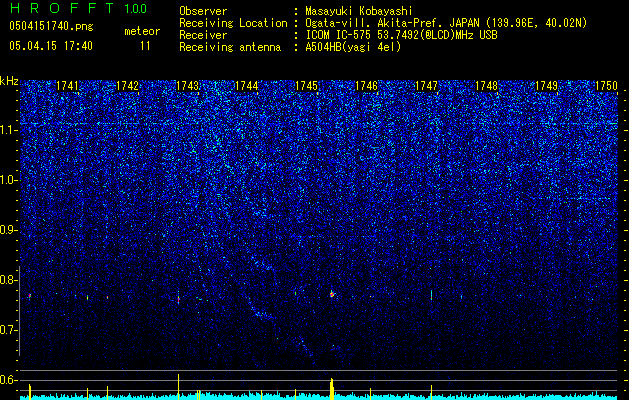Click the timestamp 05.04.15 17:40
This screenshot has width=629, height=400.
[51, 46]
